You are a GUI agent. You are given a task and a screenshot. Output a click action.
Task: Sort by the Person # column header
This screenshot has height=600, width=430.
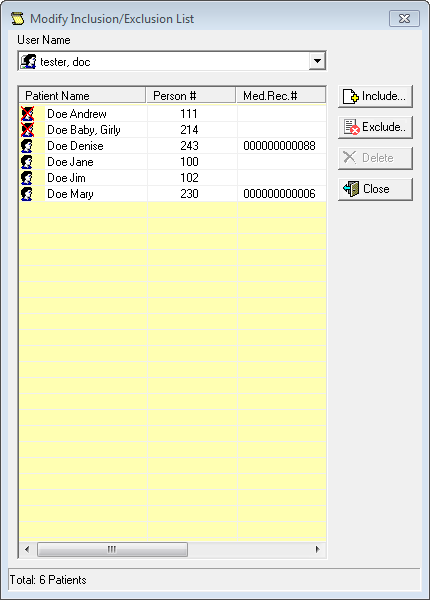point(191,96)
